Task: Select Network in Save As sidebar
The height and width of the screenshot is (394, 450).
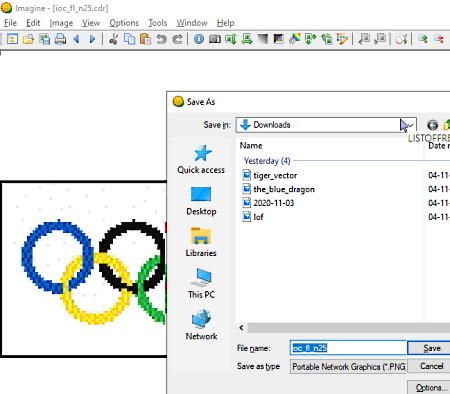Action: pyautogui.click(x=201, y=325)
